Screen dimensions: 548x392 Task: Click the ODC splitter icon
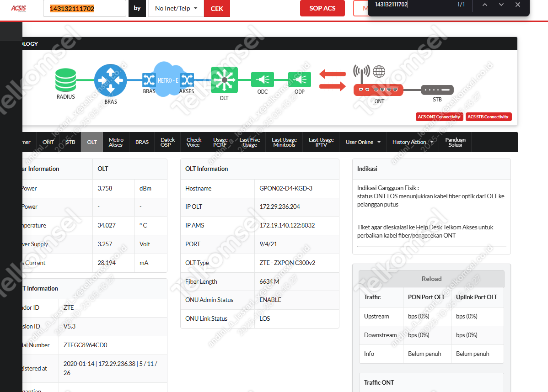click(263, 79)
